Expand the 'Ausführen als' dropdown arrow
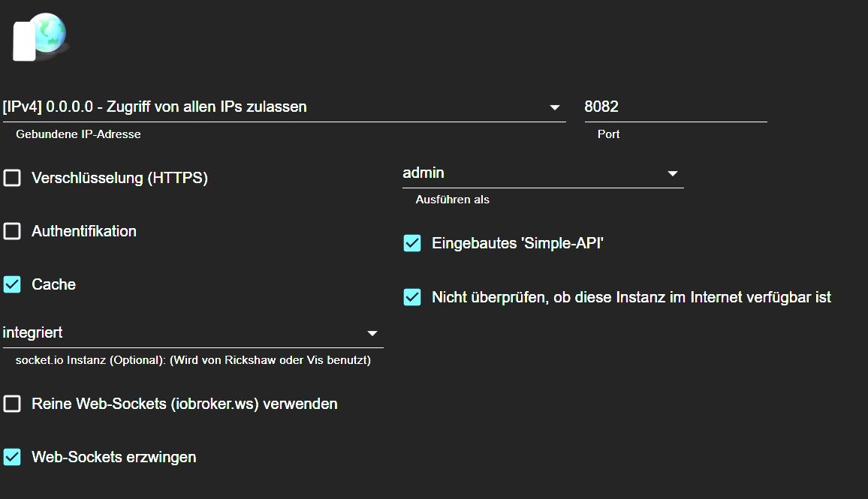 tap(672, 174)
